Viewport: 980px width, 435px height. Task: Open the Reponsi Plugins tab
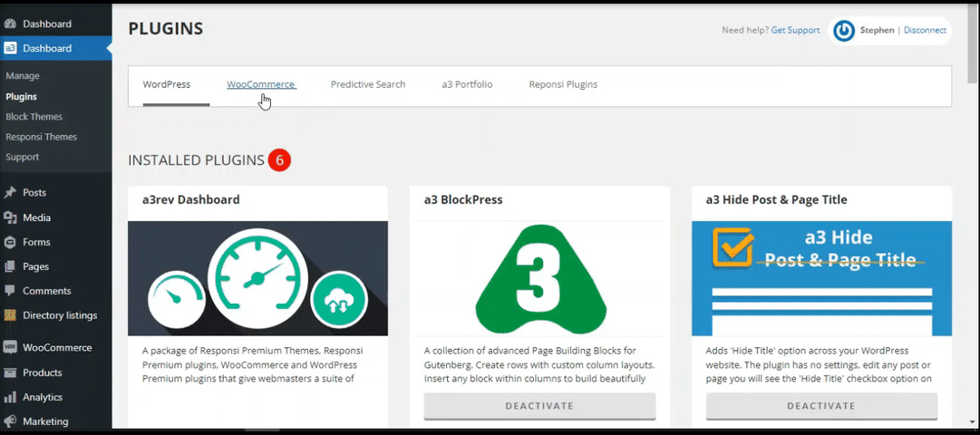pyautogui.click(x=563, y=84)
